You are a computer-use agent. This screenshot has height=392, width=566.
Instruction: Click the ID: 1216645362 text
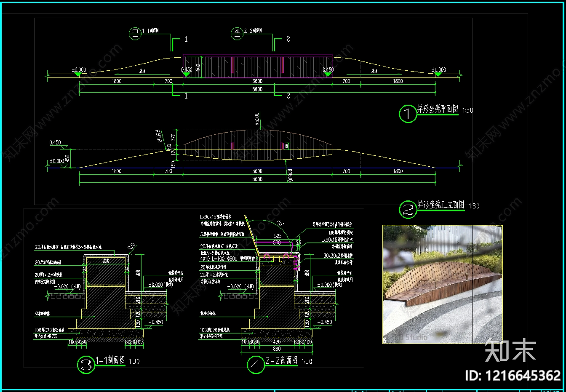pyautogui.click(x=513, y=376)
